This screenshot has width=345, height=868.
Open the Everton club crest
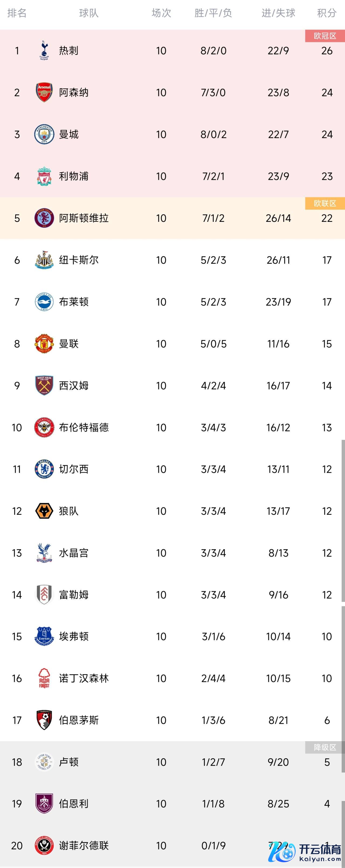pos(44,636)
